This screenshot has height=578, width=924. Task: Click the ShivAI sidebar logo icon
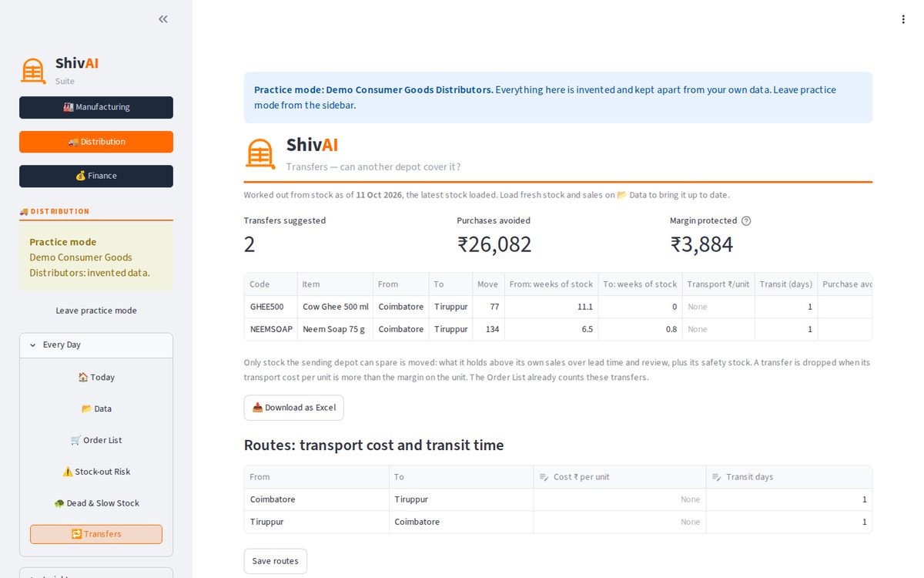[x=33, y=71]
